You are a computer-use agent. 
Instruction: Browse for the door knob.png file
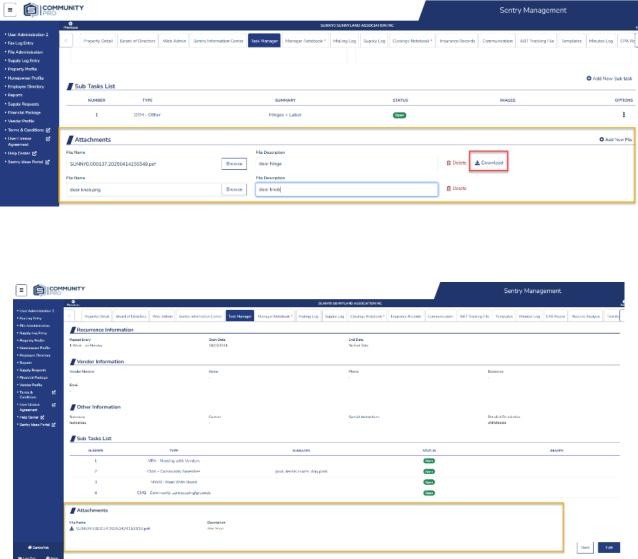click(234, 188)
